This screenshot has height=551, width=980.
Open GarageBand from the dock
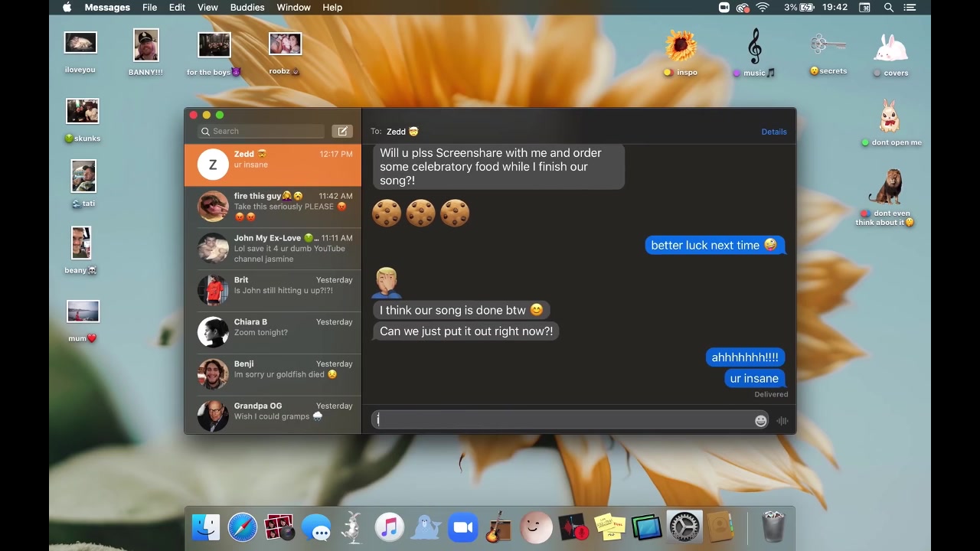[498, 527]
